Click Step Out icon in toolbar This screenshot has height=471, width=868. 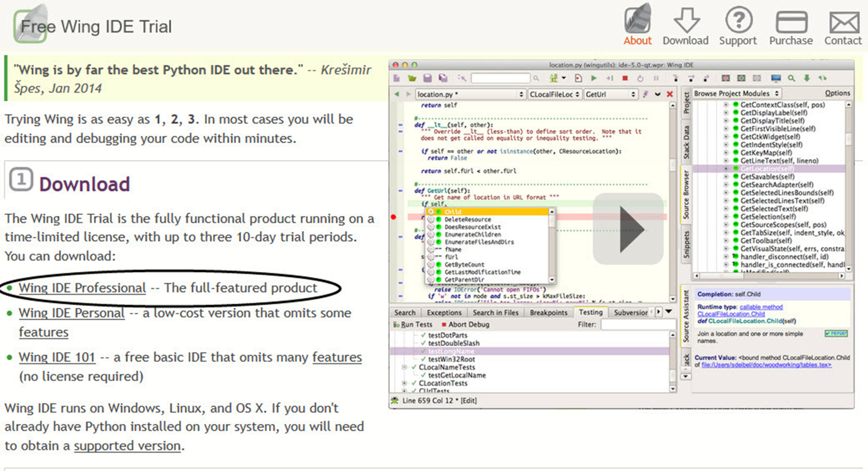point(706,78)
